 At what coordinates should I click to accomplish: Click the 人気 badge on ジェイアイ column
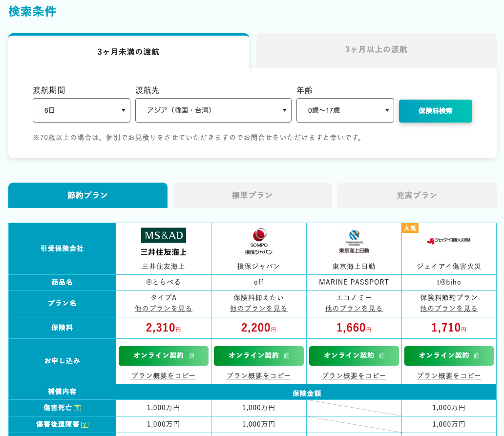point(410,228)
